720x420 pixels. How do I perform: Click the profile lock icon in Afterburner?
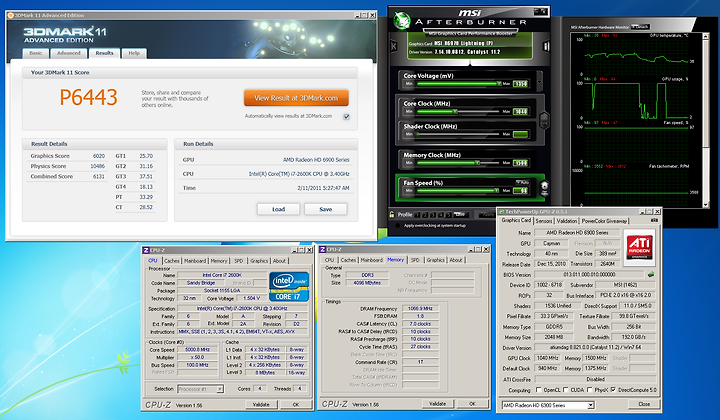click(392, 214)
